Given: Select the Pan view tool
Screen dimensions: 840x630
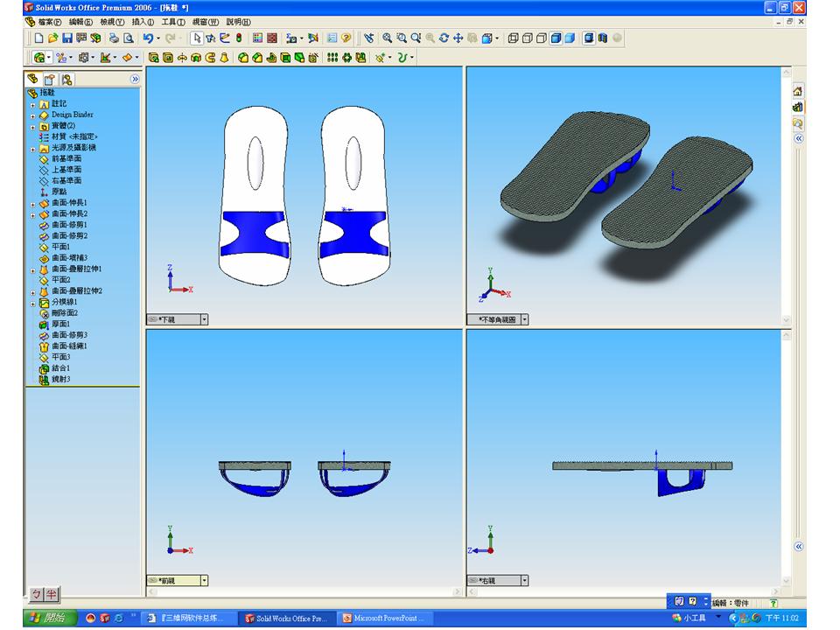Looking at the screenshot, I should point(458,38).
